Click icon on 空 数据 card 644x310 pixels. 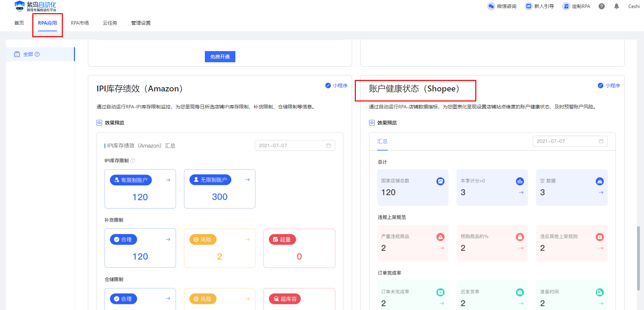[600, 181]
